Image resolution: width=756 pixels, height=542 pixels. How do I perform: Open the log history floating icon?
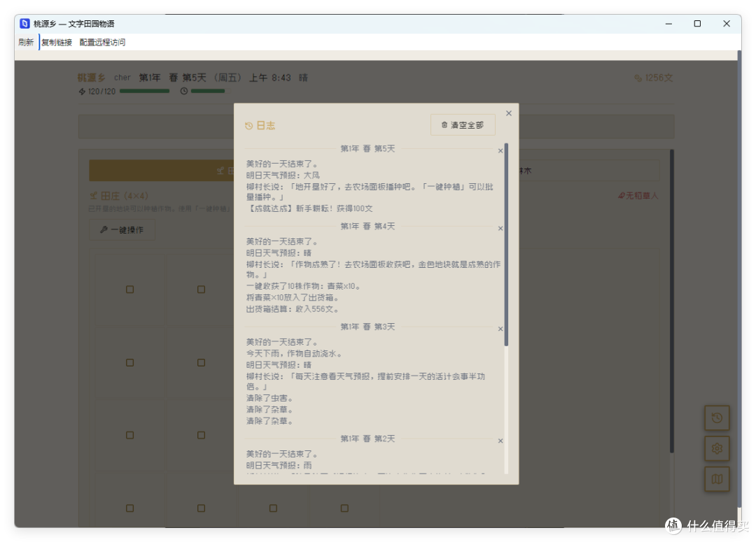pos(717,418)
